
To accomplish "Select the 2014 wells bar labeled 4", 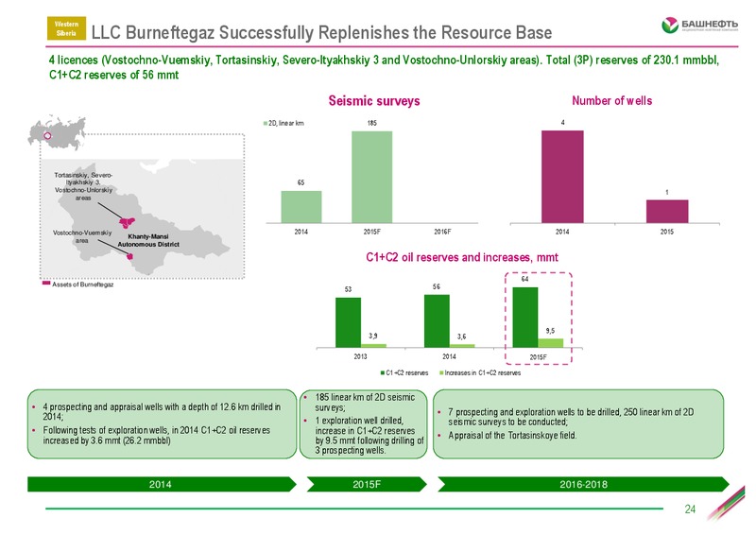I will [562, 177].
